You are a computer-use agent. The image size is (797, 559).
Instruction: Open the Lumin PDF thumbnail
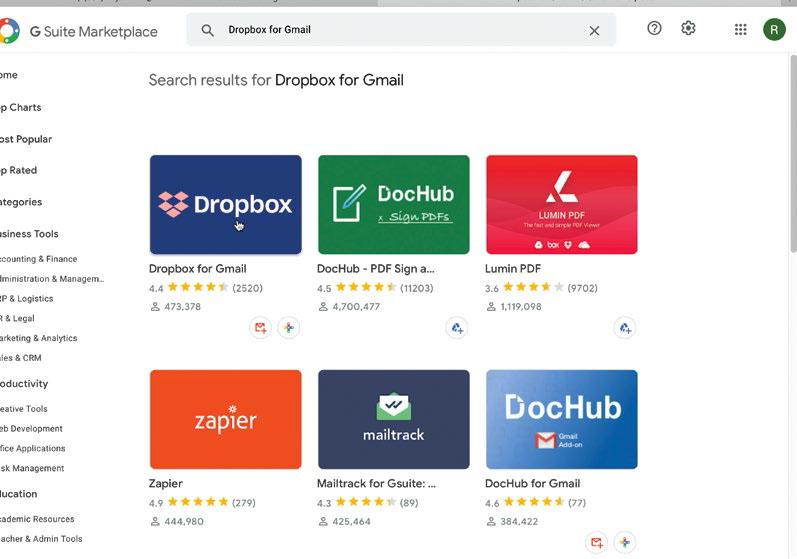(562, 205)
